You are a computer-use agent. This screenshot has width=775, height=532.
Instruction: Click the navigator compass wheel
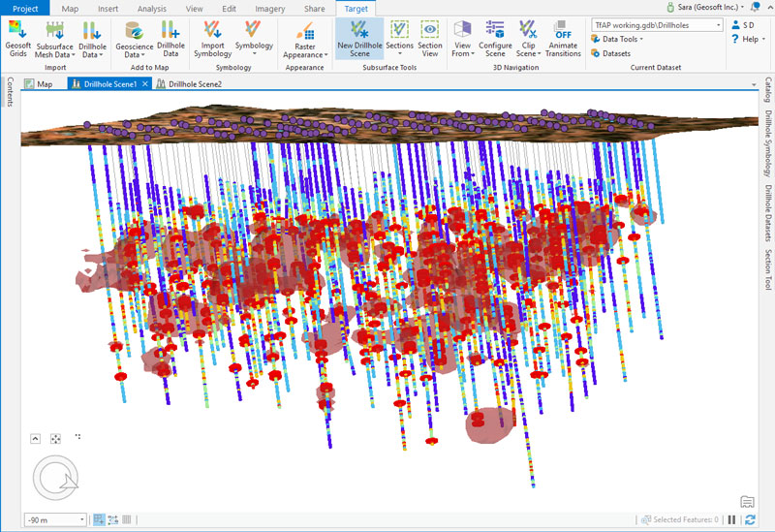pos(55,478)
